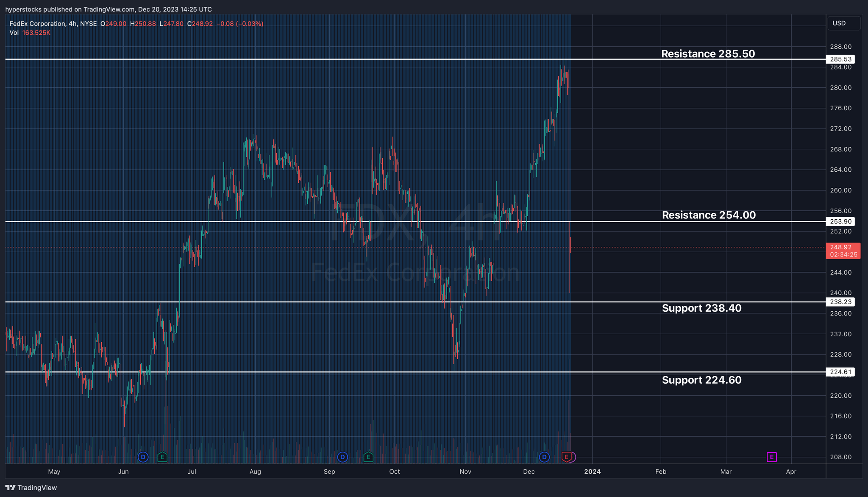Click the red December earnings E marker
Image resolution: width=868 pixels, height=497 pixels.
(566, 457)
